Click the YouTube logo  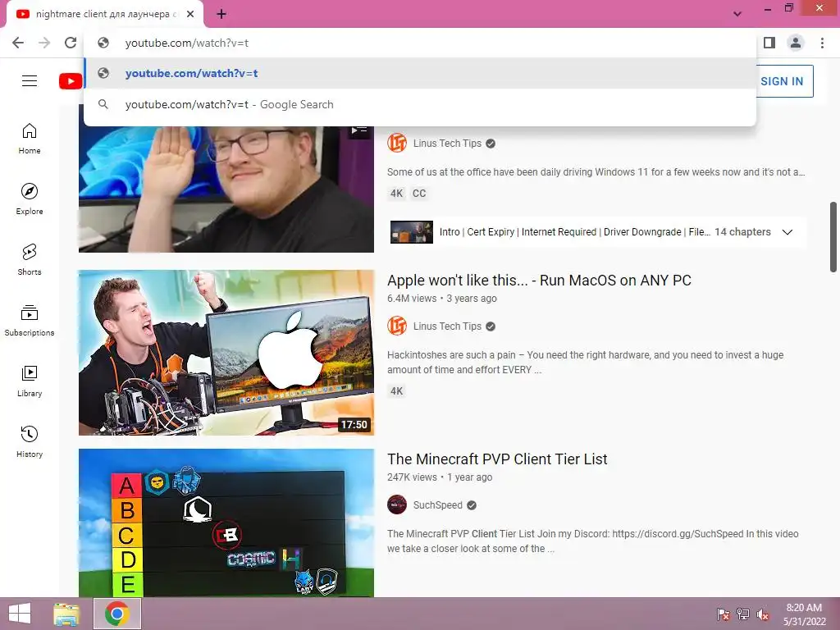pos(71,81)
